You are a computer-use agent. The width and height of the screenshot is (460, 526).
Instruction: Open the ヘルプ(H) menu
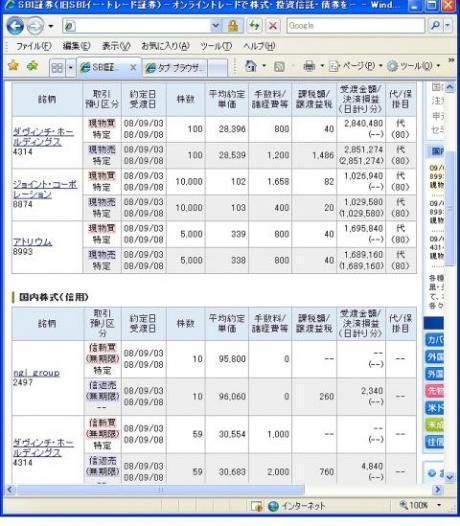tap(259, 46)
